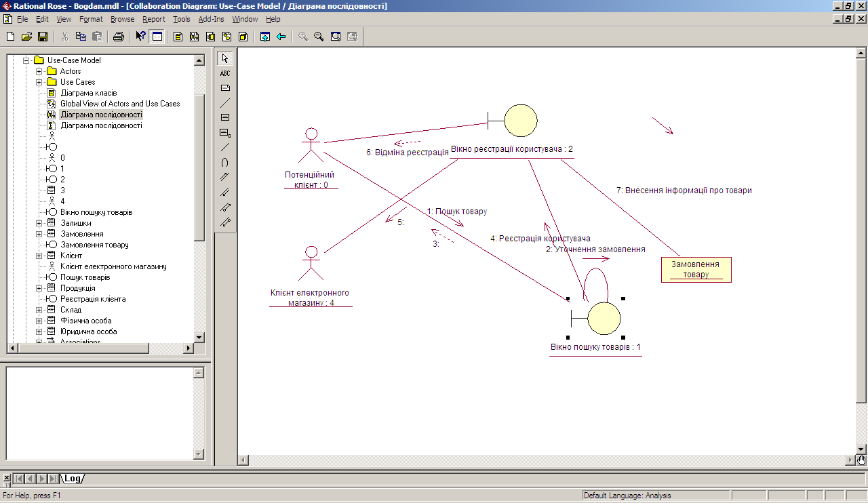Select Вікно пошуку товарів tree item
This screenshot has height=503, width=868.
click(x=96, y=212)
